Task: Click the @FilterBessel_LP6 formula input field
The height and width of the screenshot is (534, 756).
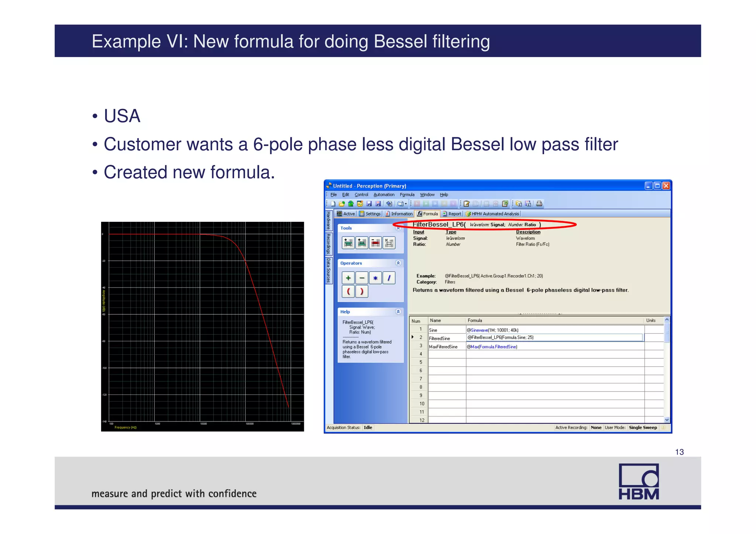Action: point(554,338)
